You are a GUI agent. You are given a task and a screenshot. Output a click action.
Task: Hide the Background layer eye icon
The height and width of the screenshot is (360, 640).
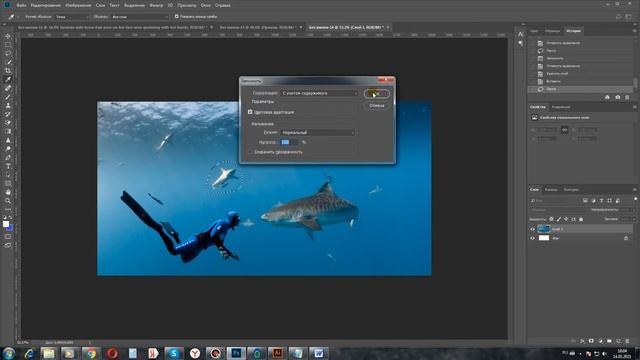(x=532, y=238)
